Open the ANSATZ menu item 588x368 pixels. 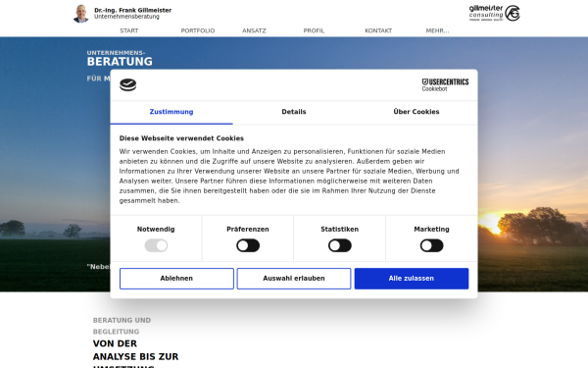(254, 30)
